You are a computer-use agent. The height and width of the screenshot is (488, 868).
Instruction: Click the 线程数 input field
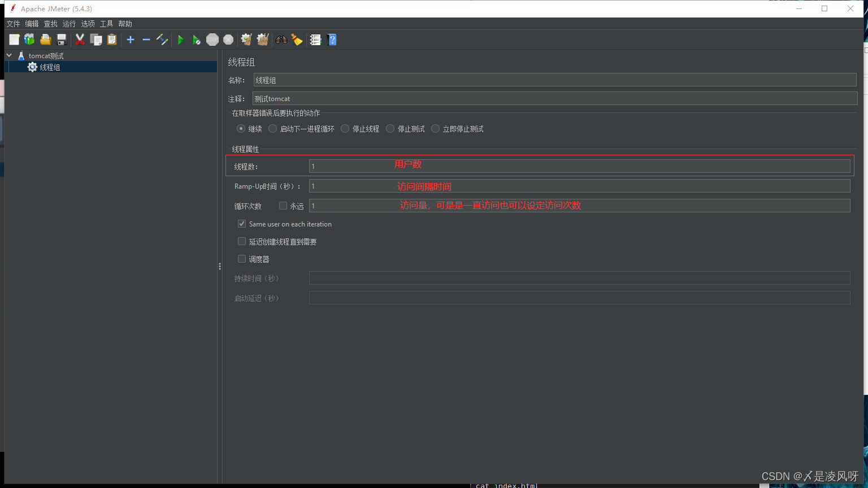(x=580, y=166)
